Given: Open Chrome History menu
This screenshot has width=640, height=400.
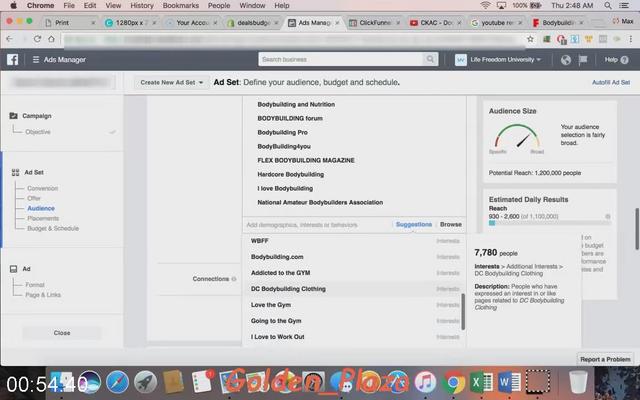Looking at the screenshot, I should point(142,5).
